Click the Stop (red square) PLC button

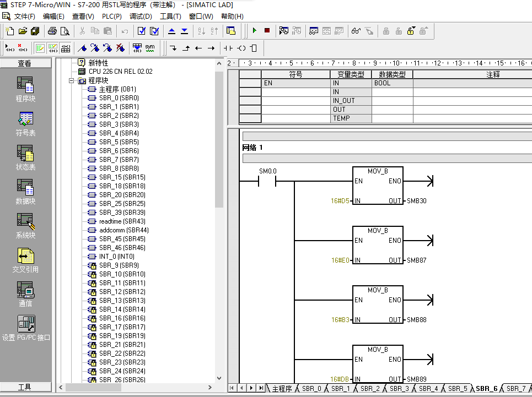(x=267, y=31)
